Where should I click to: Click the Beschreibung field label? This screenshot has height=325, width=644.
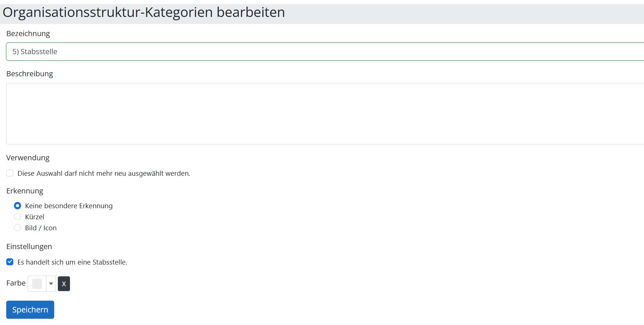[29, 74]
